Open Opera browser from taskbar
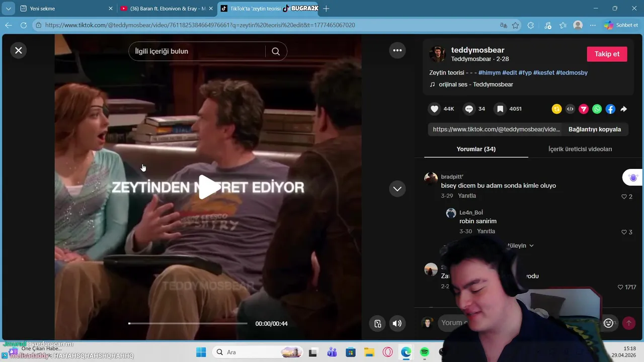Screen dimensions: 644x362 point(387,352)
